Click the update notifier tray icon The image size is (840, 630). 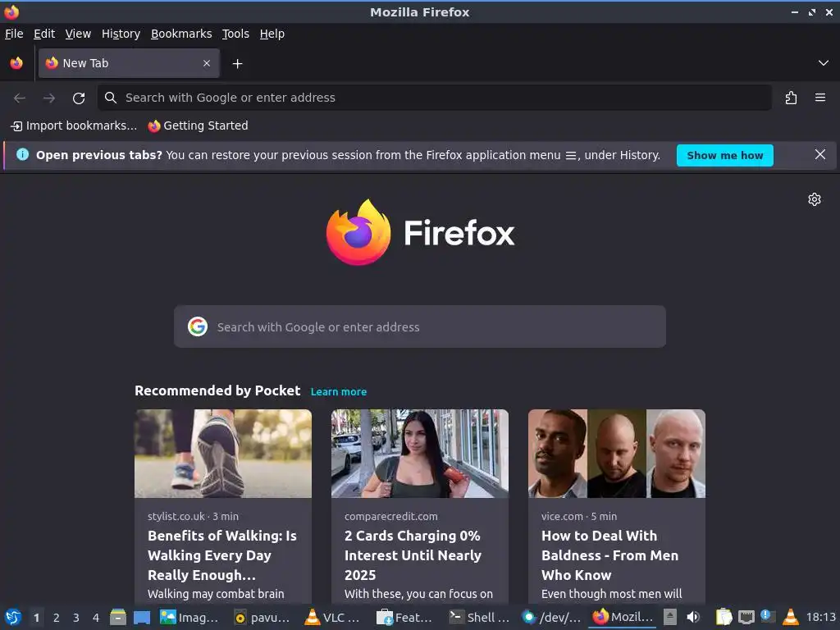(x=768, y=617)
